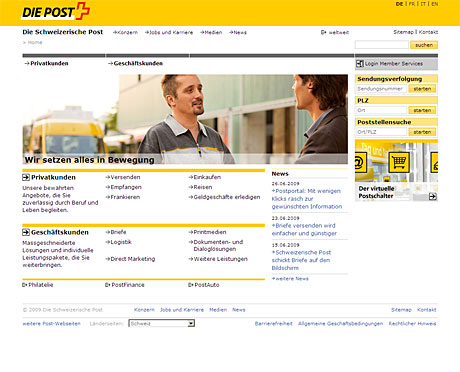The image size is (460, 372).
Task: Open Kontakt in header
Action: tap(428, 32)
